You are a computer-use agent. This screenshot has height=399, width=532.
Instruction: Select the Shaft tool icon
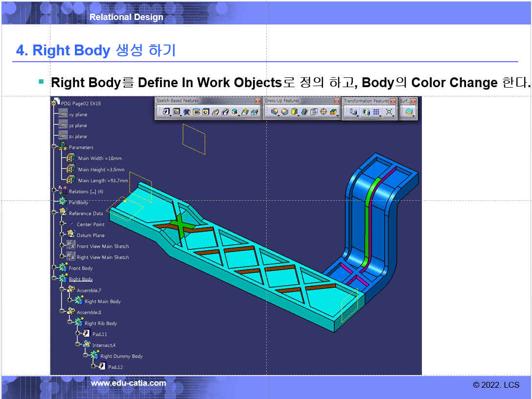pyautogui.click(x=186, y=112)
